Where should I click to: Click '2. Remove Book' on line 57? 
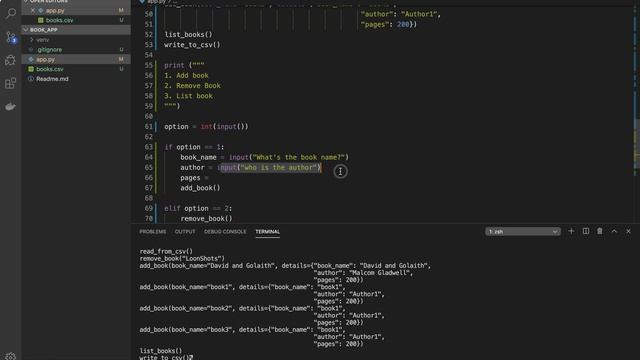[192, 86]
